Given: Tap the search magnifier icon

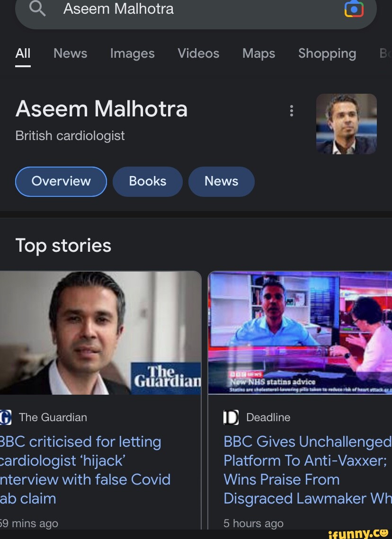Looking at the screenshot, I should click(x=37, y=9).
